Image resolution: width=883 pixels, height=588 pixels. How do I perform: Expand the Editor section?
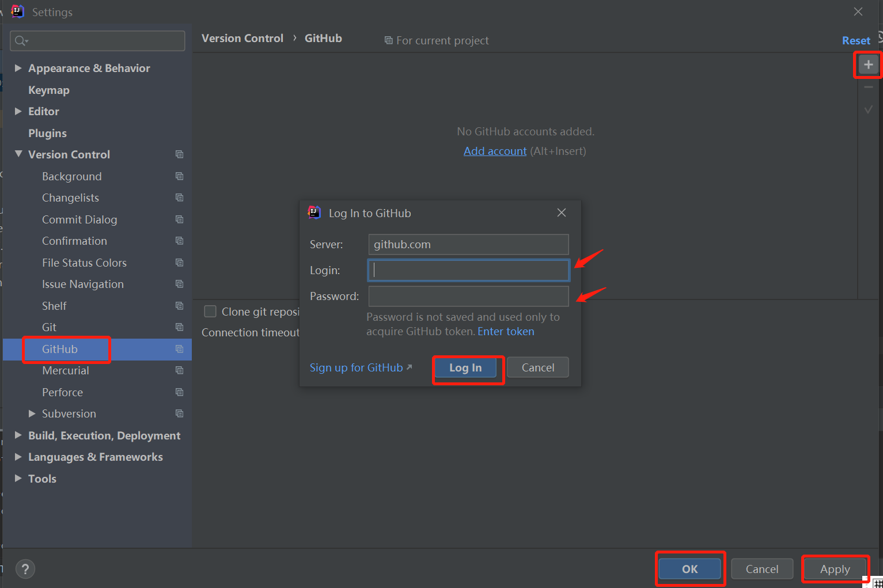tap(18, 111)
